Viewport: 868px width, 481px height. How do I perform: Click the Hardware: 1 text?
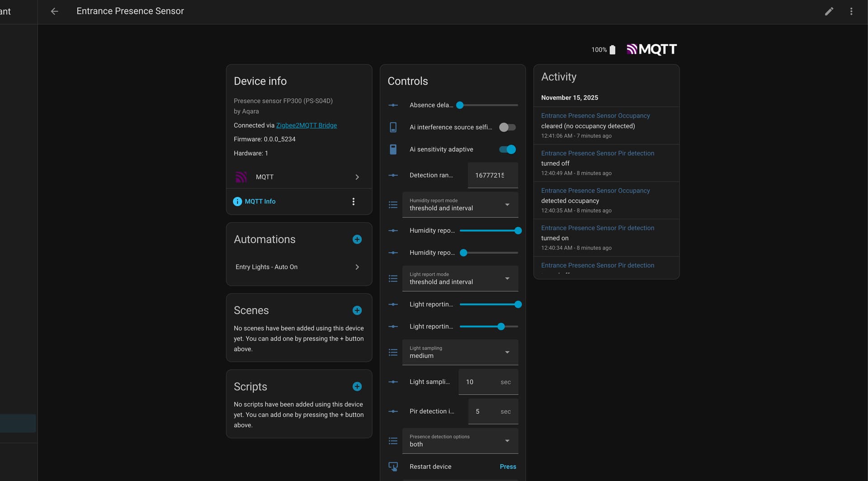pos(251,153)
